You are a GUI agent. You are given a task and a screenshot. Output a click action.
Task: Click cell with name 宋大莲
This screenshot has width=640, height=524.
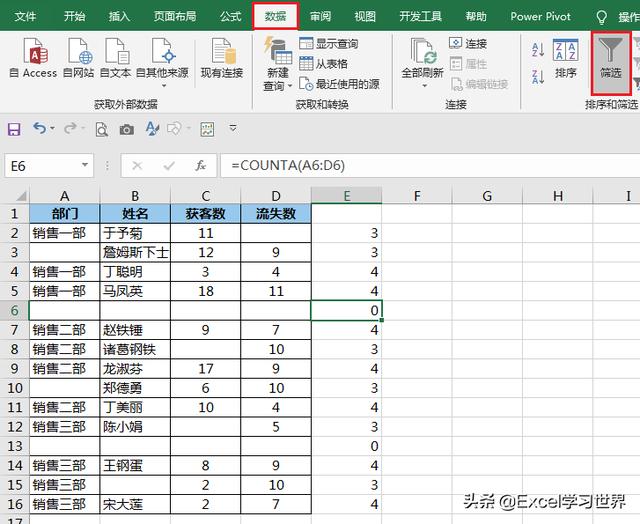[x=135, y=504]
